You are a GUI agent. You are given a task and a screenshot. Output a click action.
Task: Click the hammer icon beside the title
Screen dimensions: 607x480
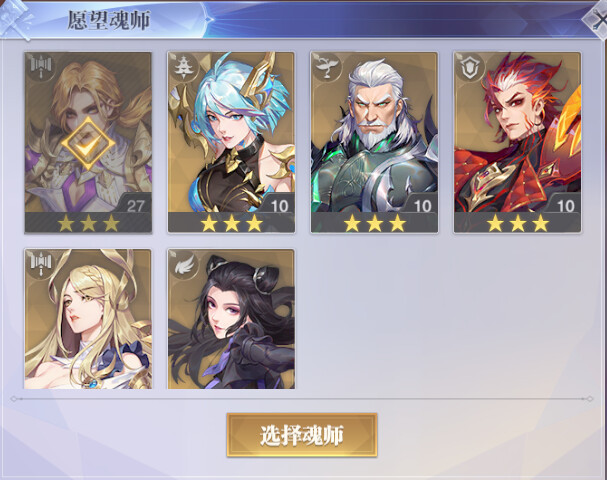point(15,21)
